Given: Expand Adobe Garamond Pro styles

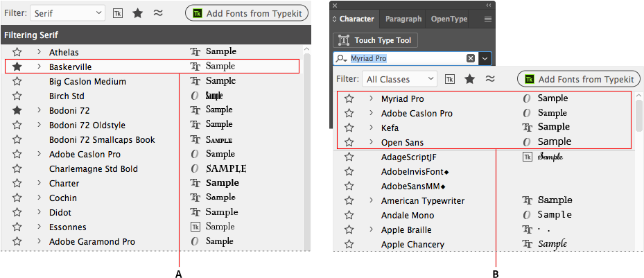Looking at the screenshot, I should click(x=39, y=241).
